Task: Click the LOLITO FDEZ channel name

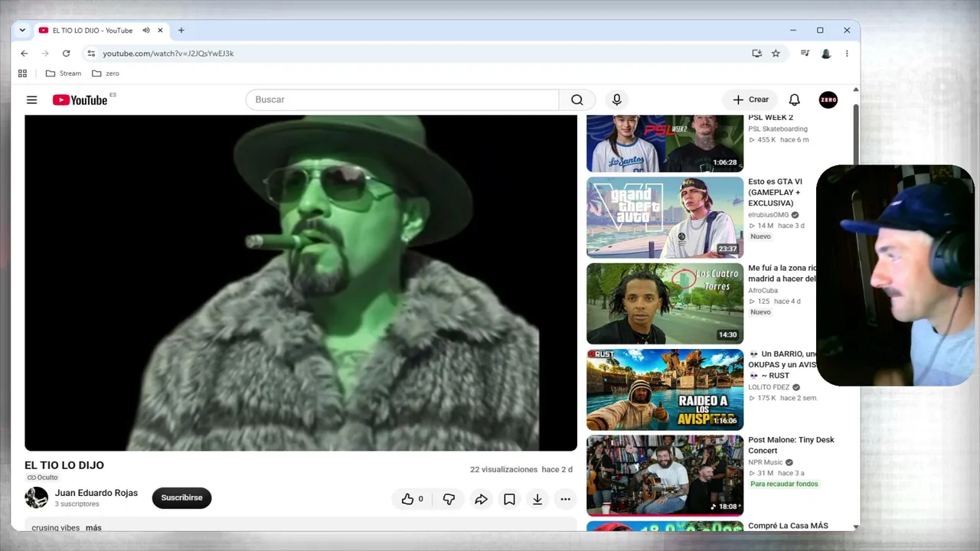Action: [x=769, y=387]
